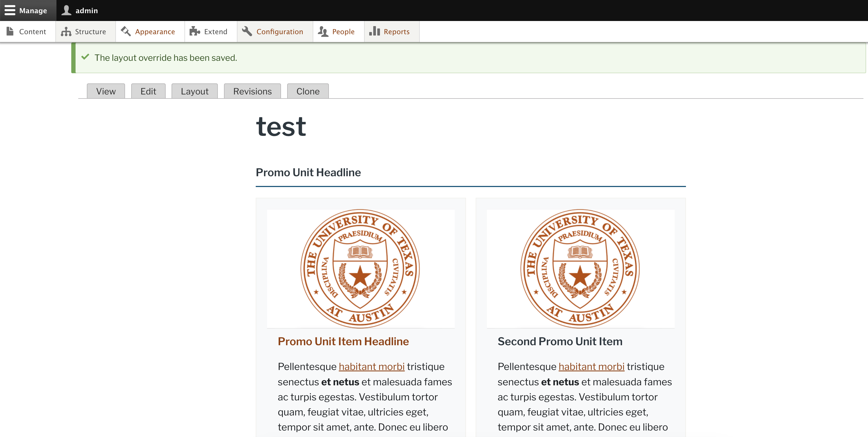This screenshot has width=868, height=437.
Task: Open the View tab
Action: pos(106,91)
